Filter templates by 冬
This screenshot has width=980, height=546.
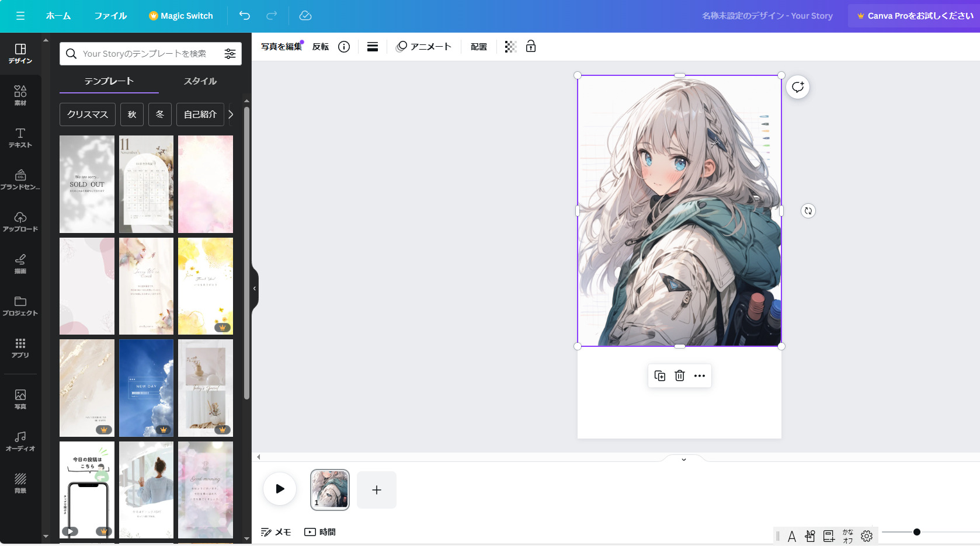(160, 114)
